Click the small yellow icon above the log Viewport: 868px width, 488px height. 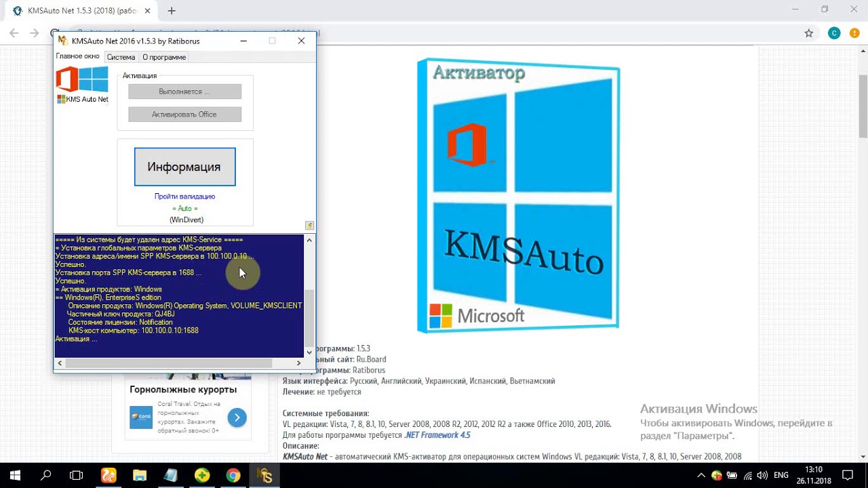pyautogui.click(x=309, y=226)
